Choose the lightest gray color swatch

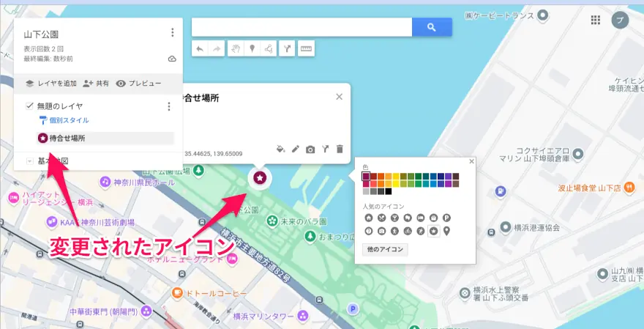point(366,191)
